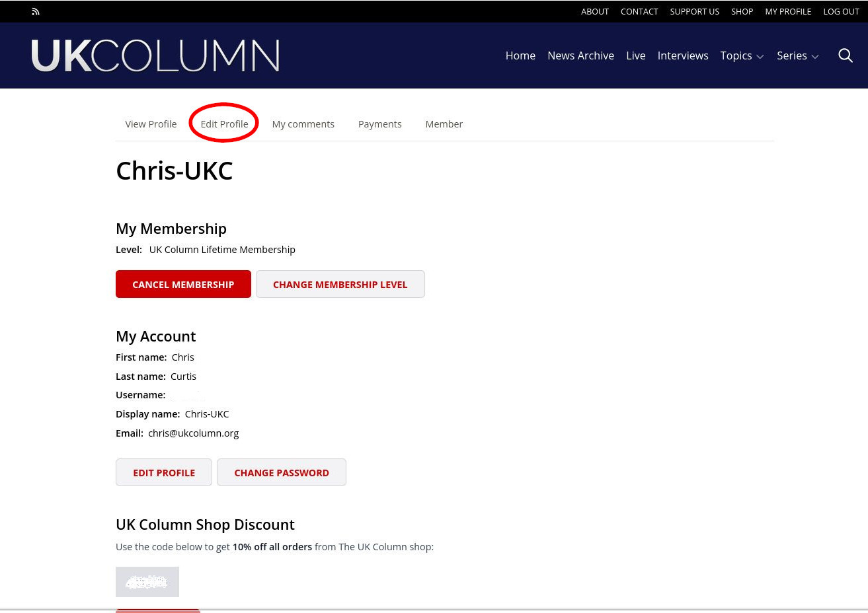
Task: Open the About link in top bar
Action: pyautogui.click(x=595, y=11)
